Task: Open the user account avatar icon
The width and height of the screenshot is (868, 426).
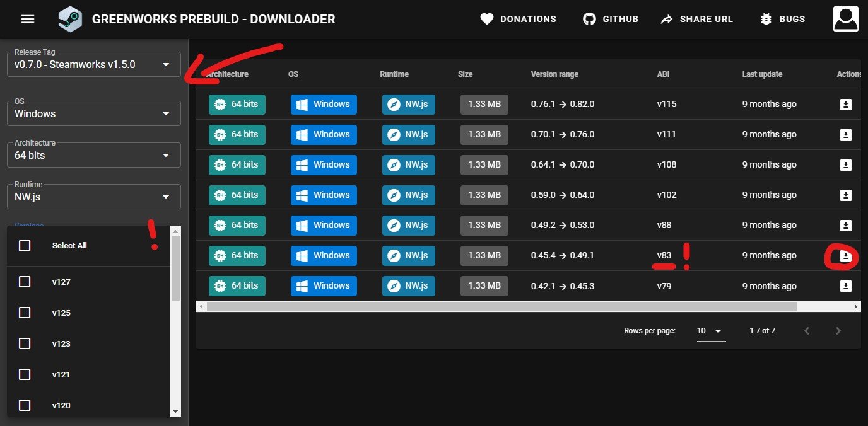Action: (x=845, y=19)
